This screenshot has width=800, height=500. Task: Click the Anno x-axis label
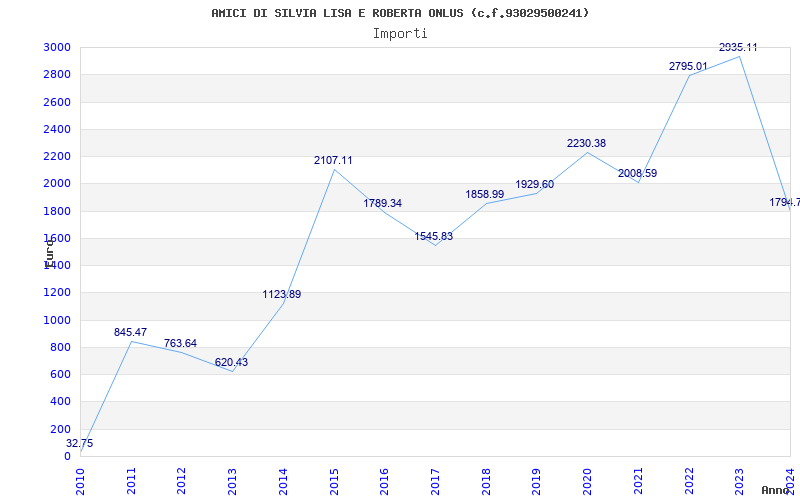(x=776, y=490)
